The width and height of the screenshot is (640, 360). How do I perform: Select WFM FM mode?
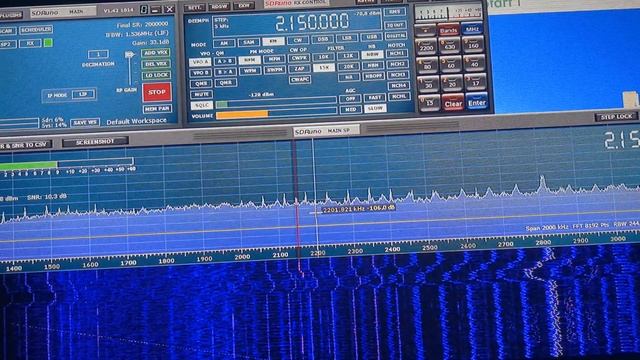250,71
